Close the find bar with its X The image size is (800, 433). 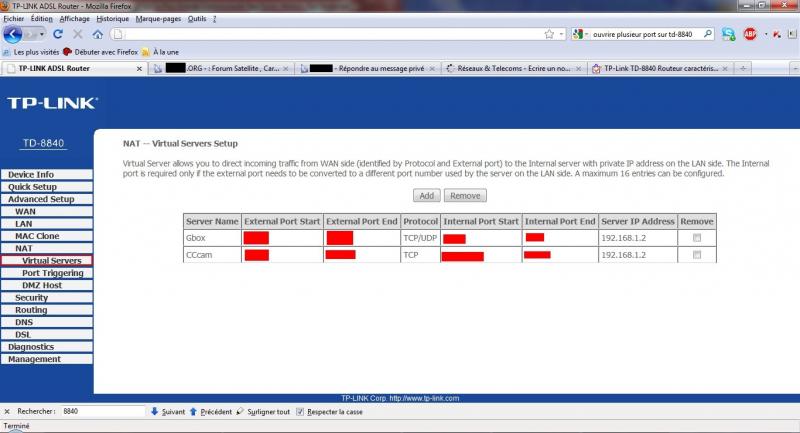click(7, 412)
